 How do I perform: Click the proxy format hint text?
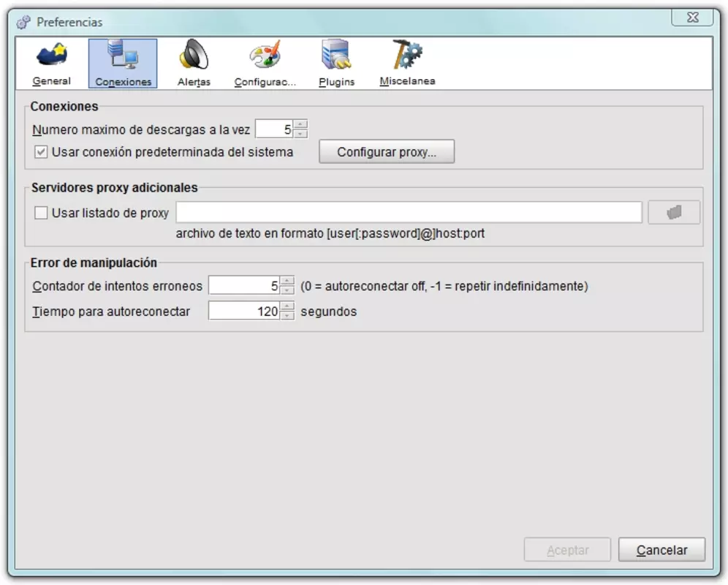point(330,233)
